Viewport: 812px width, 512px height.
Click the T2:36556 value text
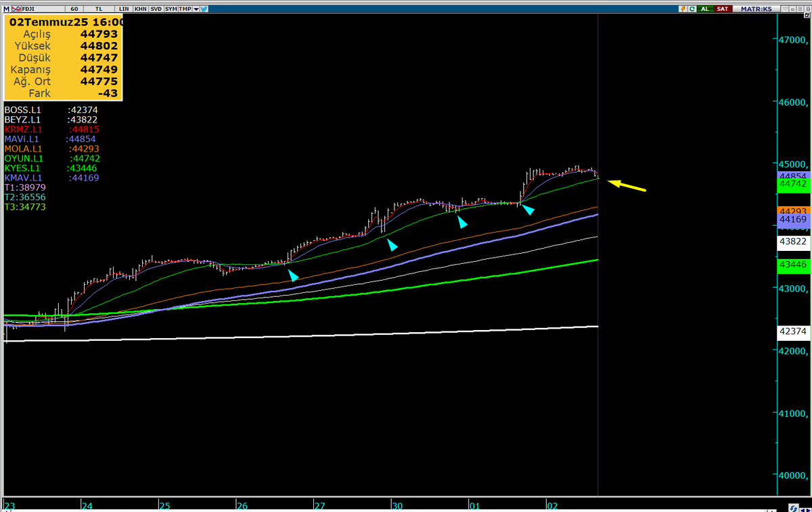point(25,197)
